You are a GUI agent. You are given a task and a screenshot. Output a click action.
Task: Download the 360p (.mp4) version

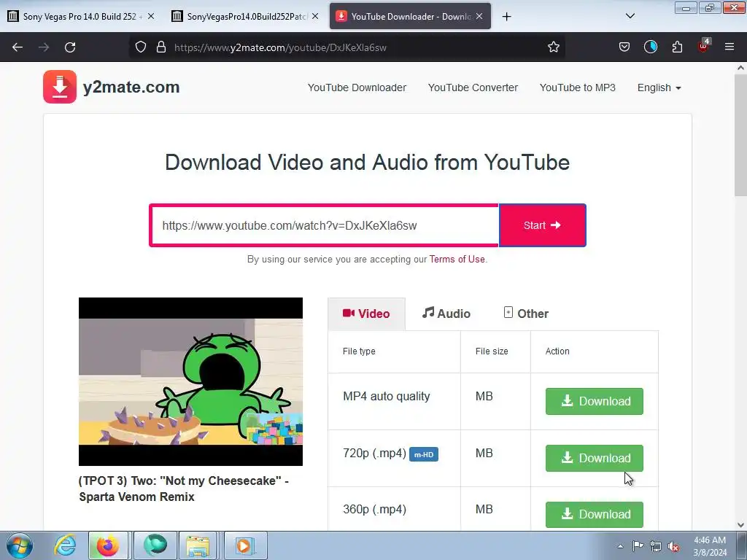point(594,514)
